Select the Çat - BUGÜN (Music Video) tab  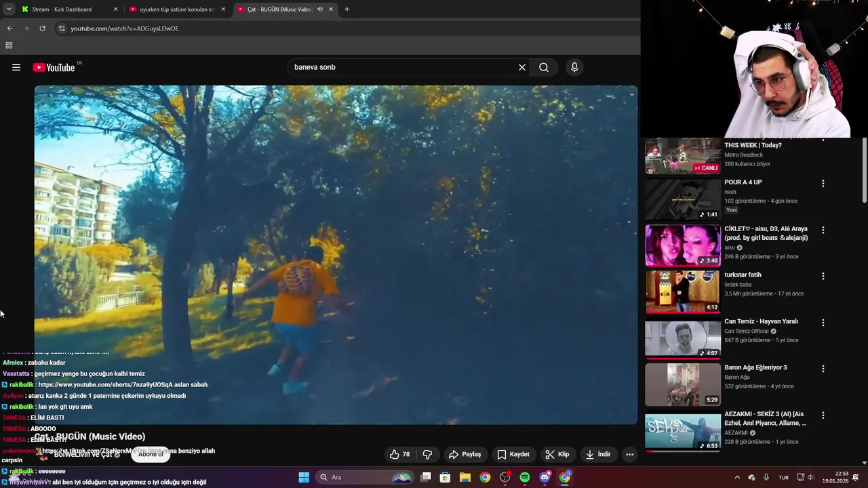pyautogui.click(x=279, y=9)
